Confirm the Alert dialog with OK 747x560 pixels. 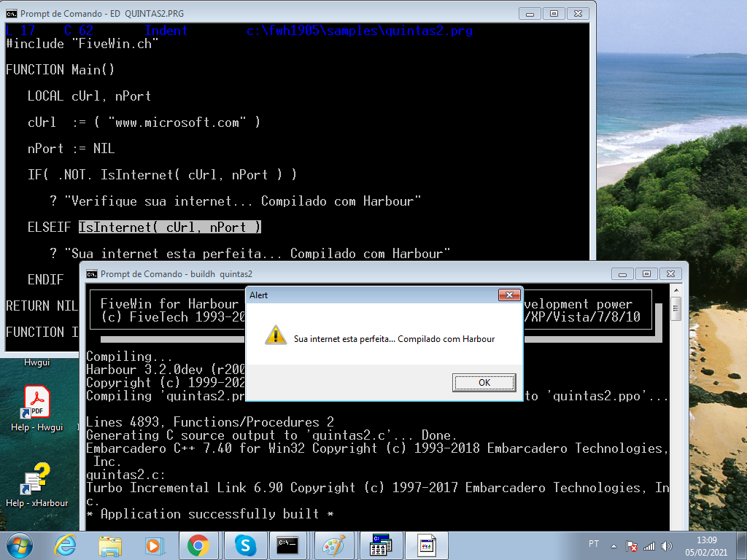pos(484,383)
